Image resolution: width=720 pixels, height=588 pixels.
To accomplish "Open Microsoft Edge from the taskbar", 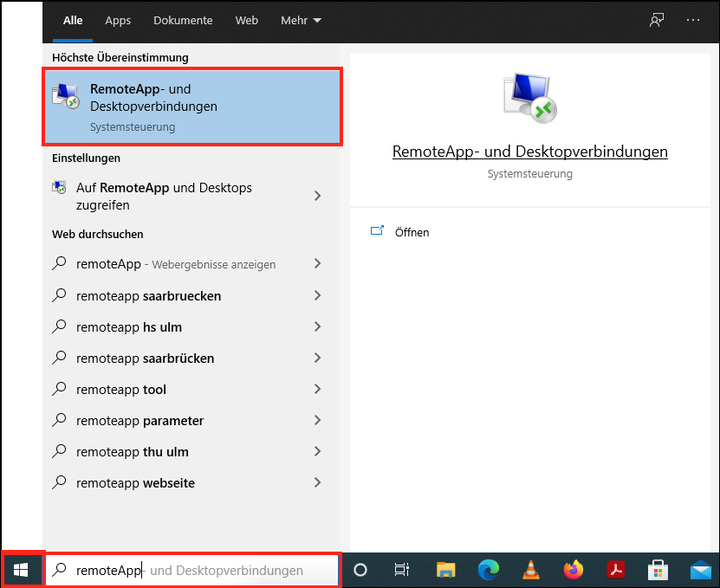I will point(490,570).
